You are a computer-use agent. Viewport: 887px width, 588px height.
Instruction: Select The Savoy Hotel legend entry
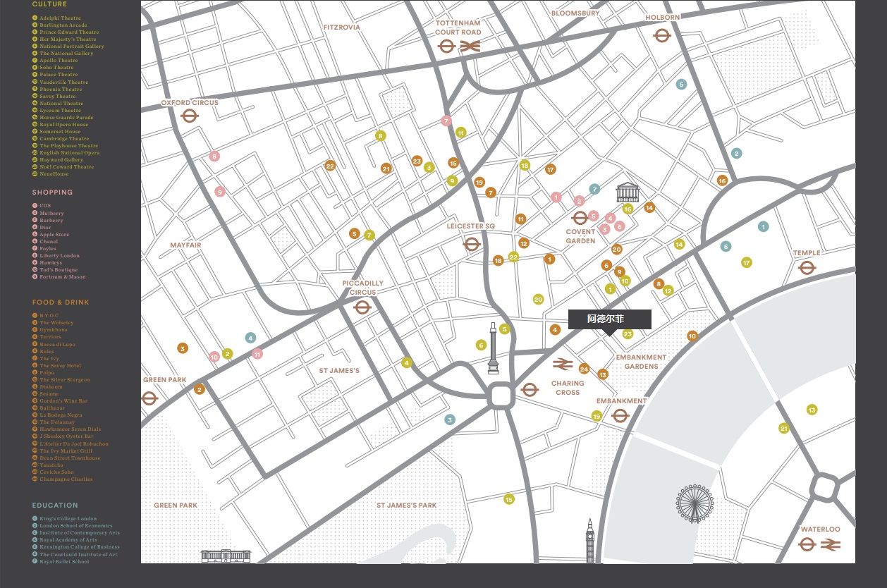click(x=61, y=366)
